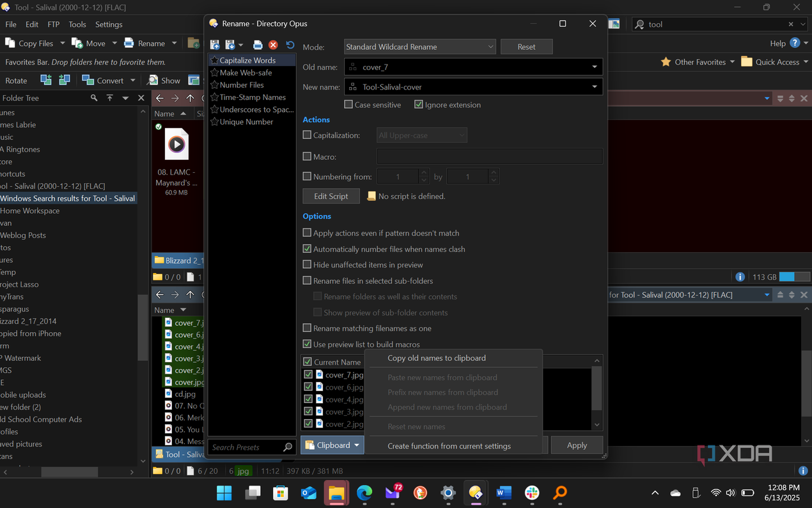Click the Edit Script button
Image resolution: width=812 pixels, height=508 pixels.
click(331, 196)
